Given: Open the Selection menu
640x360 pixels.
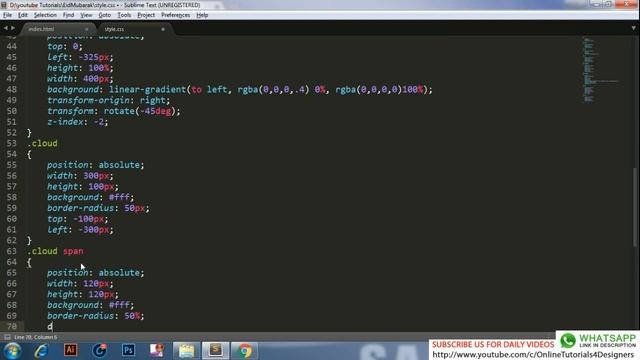Looking at the screenshot, I should pyautogui.click(x=45, y=15).
